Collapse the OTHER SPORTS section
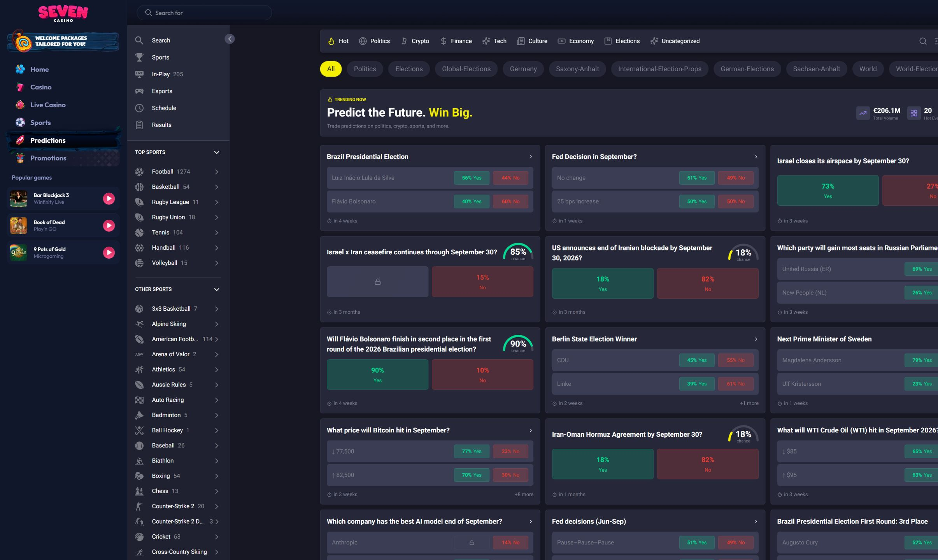Image resolution: width=938 pixels, height=560 pixels. (x=217, y=289)
